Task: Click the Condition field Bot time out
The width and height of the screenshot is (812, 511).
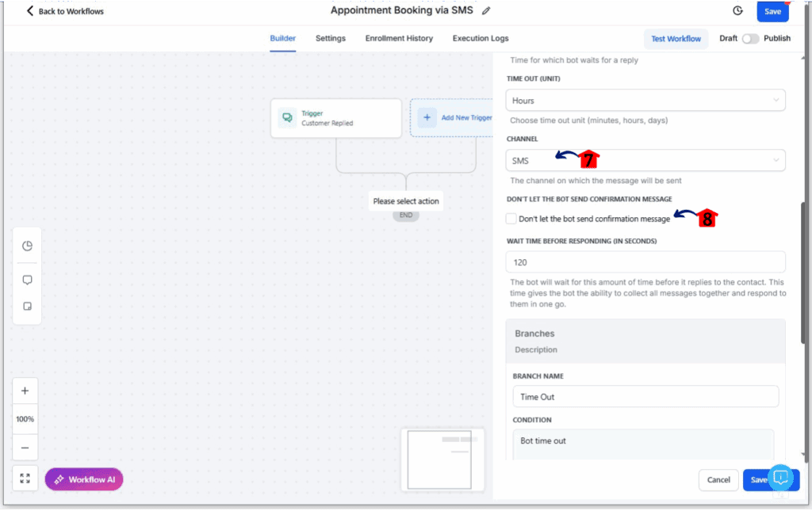Action: pyautogui.click(x=643, y=444)
